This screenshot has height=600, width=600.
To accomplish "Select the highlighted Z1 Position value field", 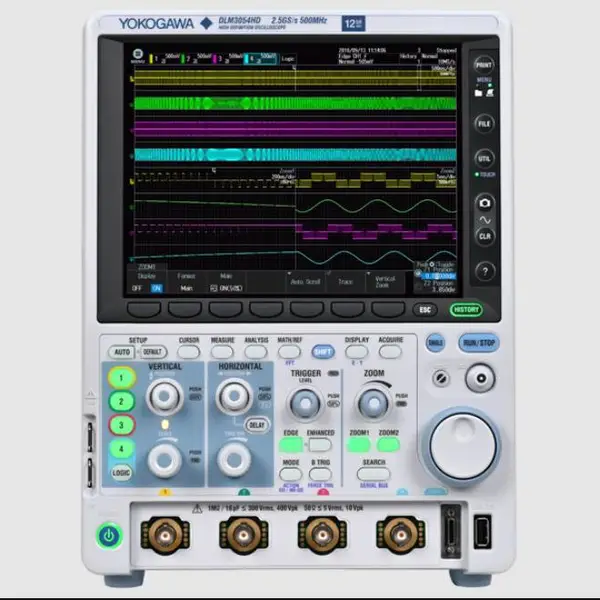I will tap(440, 276).
